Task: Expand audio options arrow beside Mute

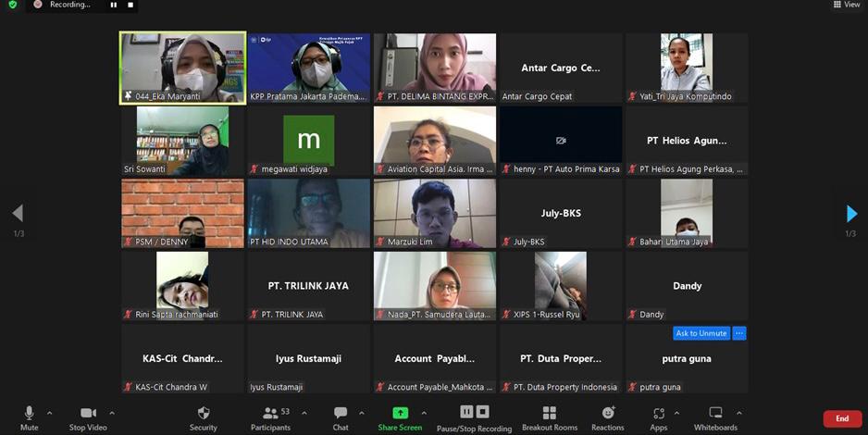Action: coord(49,413)
